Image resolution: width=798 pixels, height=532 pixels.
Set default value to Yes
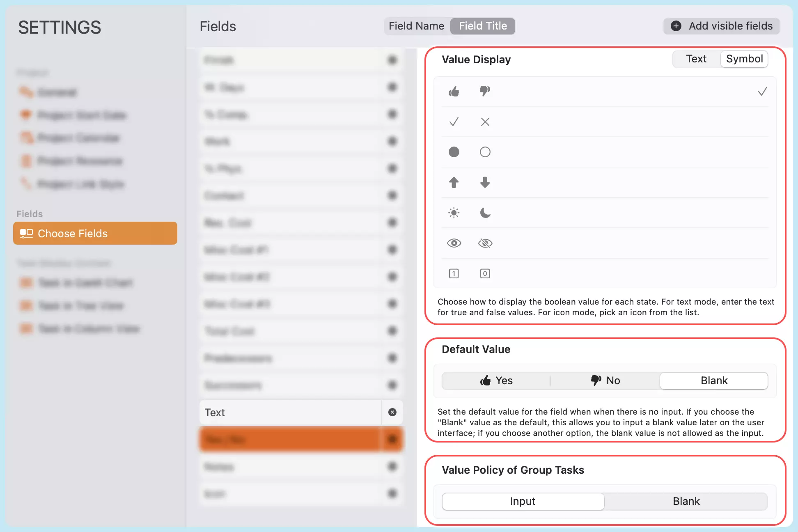(x=496, y=381)
